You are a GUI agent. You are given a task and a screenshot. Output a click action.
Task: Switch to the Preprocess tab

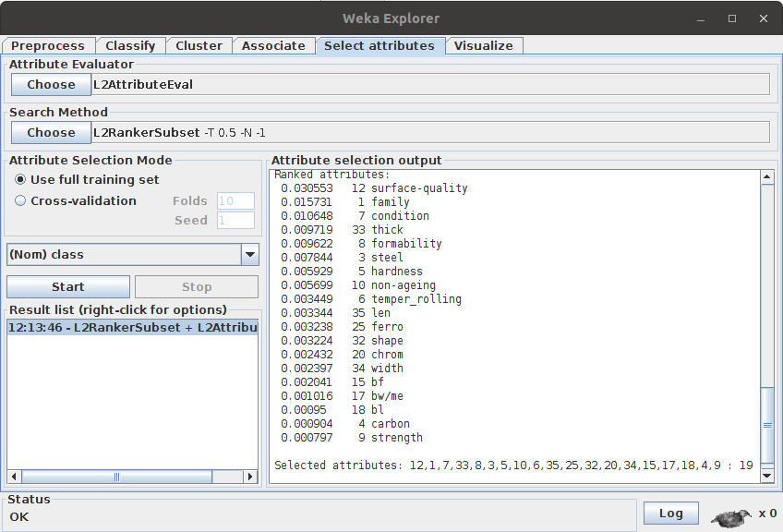48,45
